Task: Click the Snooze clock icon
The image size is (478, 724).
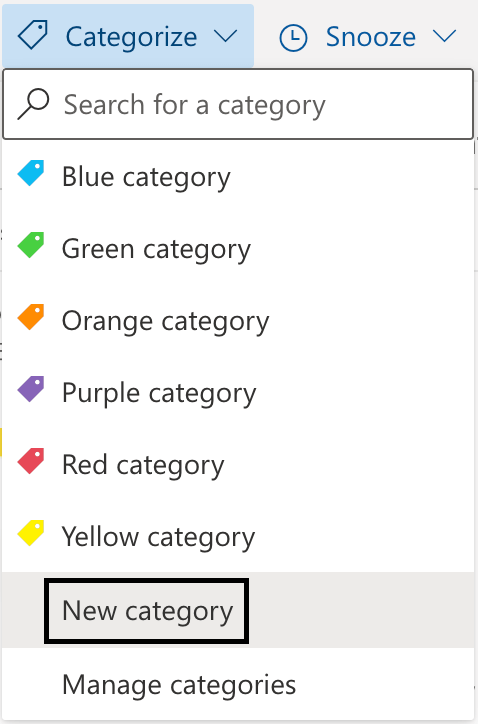Action: pyautogui.click(x=293, y=37)
